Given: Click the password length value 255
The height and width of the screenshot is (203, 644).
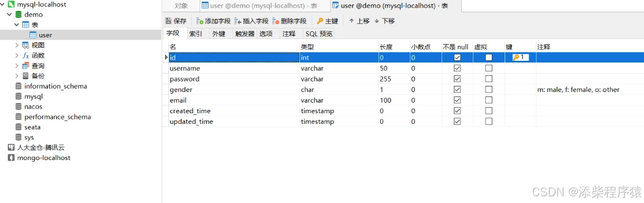Looking at the screenshot, I should (385, 79).
